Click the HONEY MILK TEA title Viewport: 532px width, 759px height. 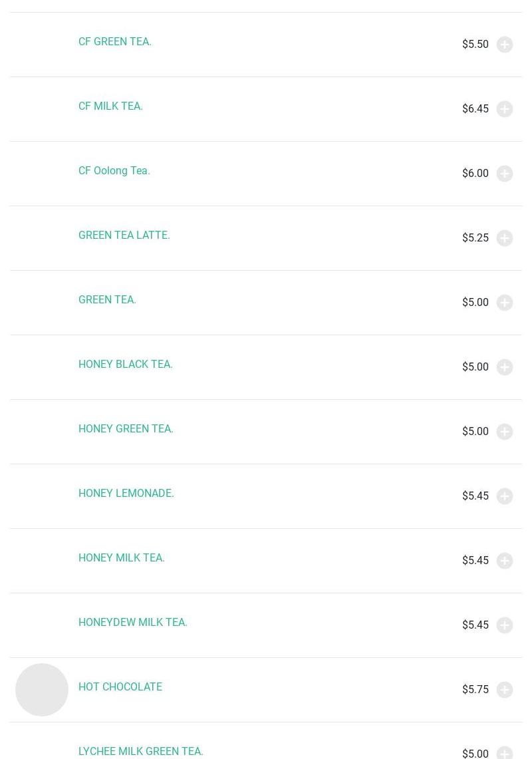(x=122, y=558)
